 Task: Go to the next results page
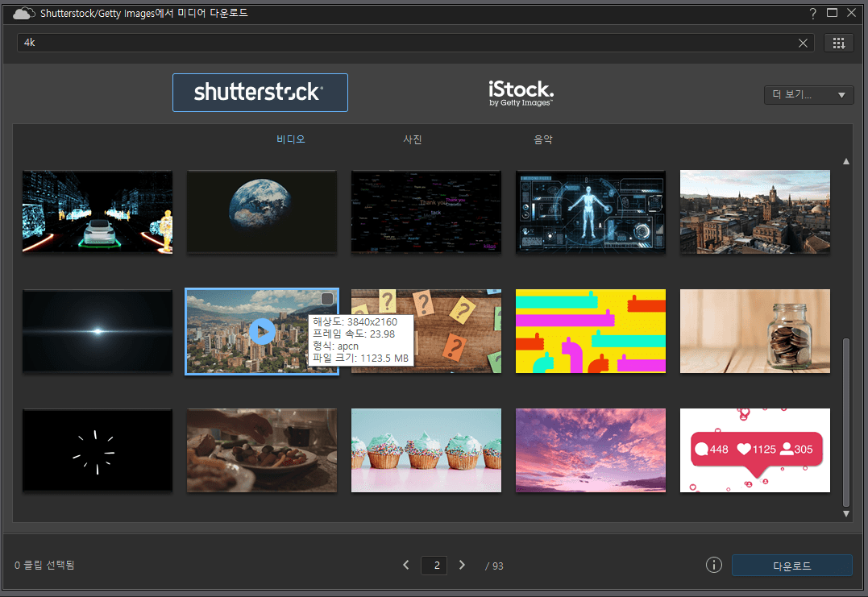(462, 565)
